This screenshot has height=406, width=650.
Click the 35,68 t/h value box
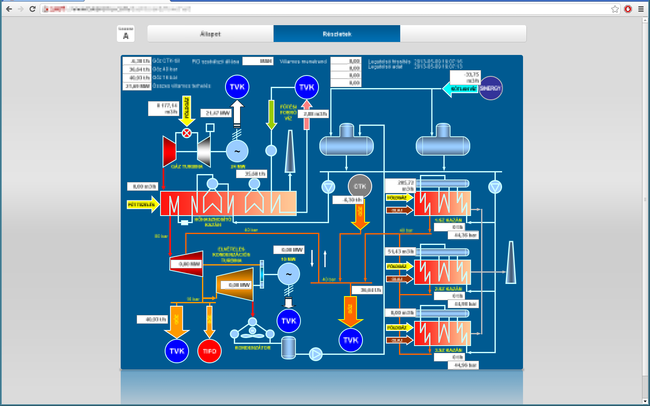click(x=252, y=174)
